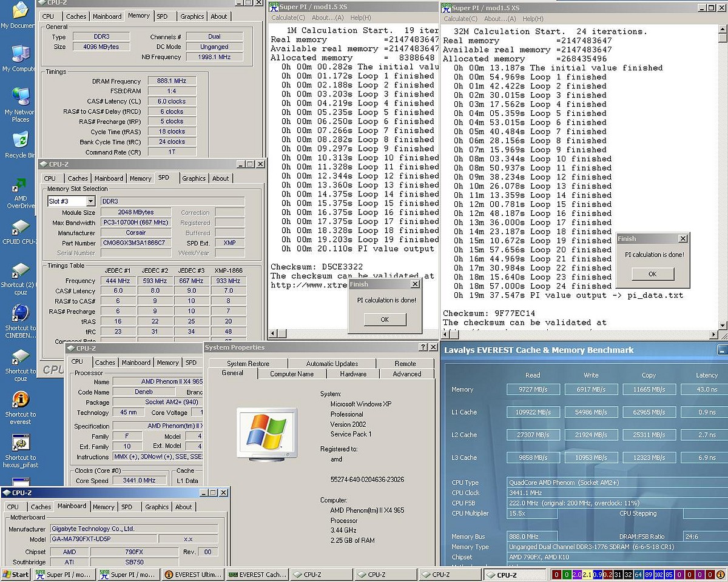Switch to Memory tab in CPU-Z Mainboard window

click(103, 507)
